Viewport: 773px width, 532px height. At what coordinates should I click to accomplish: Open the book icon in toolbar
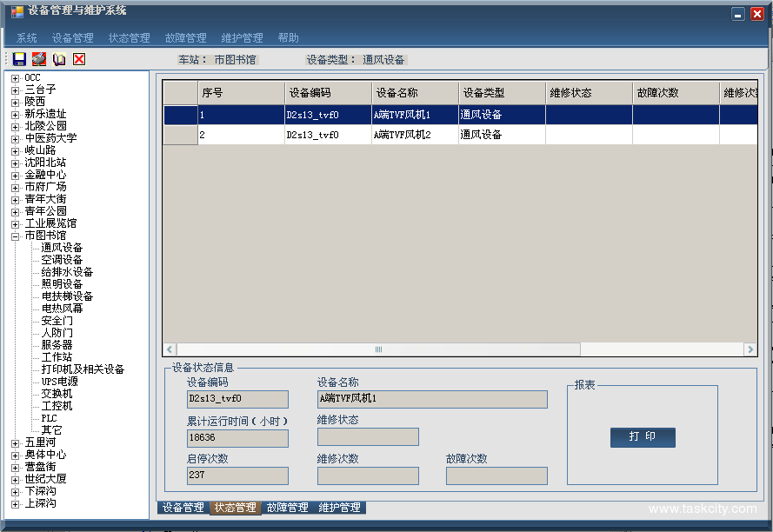59,59
